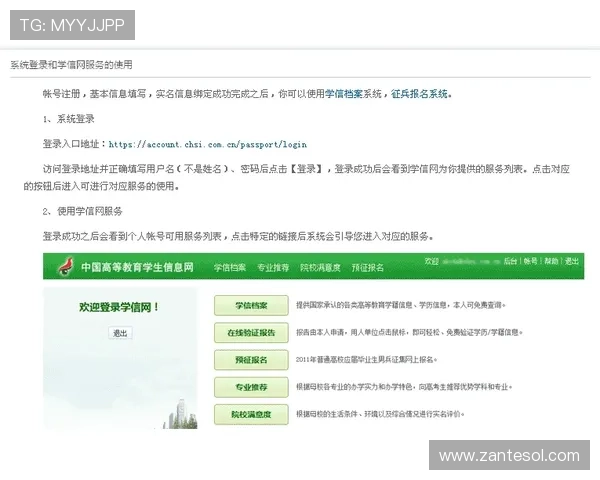The image size is (600, 480).
Task: Click the 院校满意度 green button
Action: coord(251,415)
